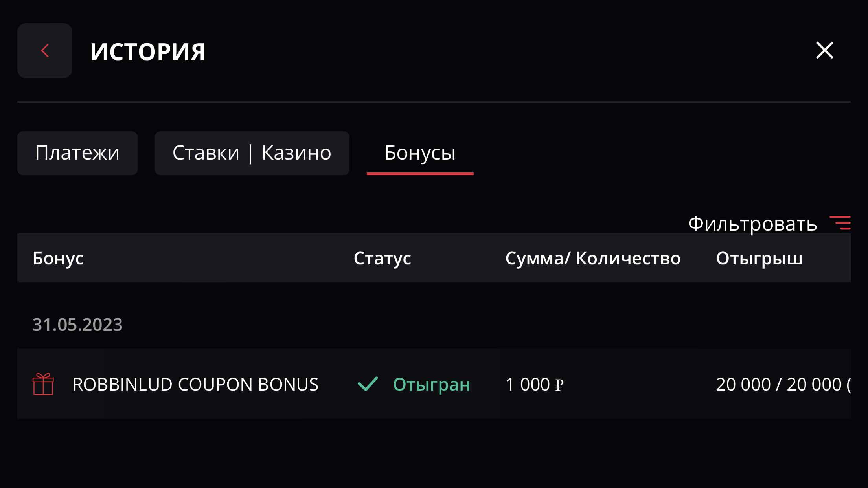
Task: Click the green checkmark status icon
Action: pos(368,384)
